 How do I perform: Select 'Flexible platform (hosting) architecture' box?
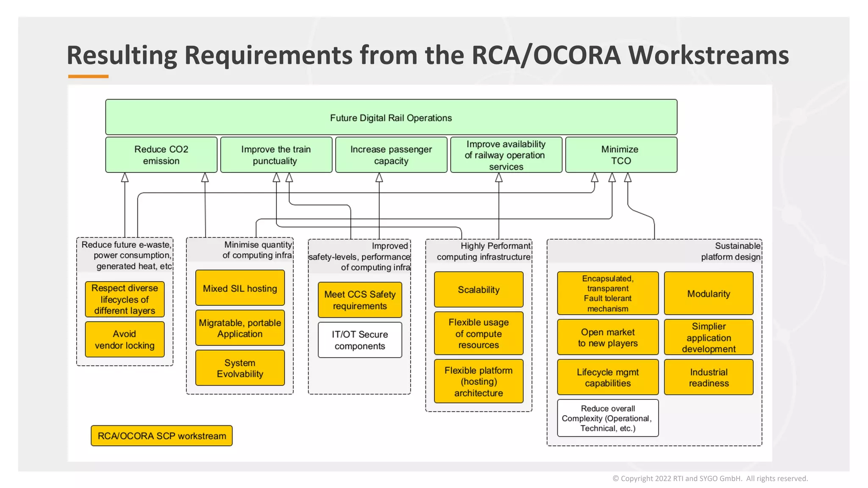tap(479, 381)
